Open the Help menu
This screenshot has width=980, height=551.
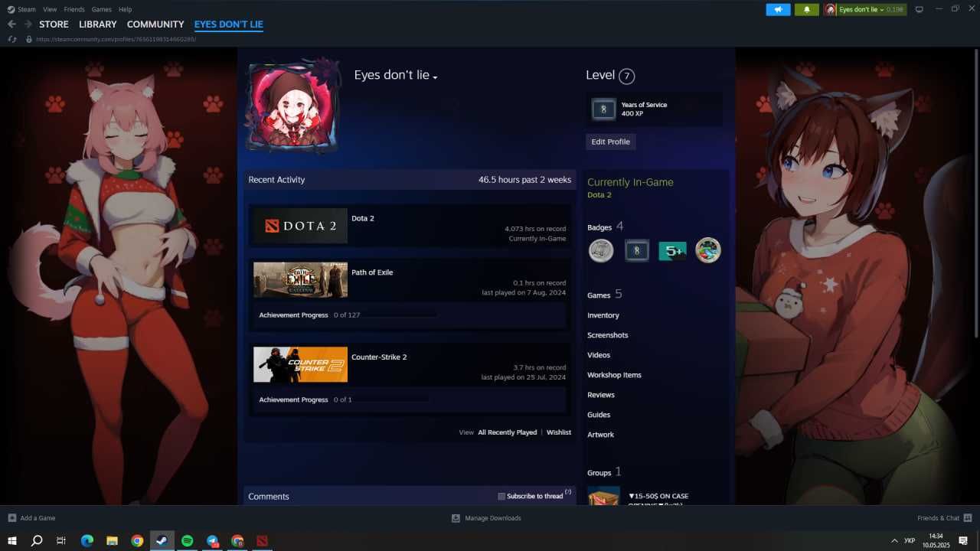(125, 9)
